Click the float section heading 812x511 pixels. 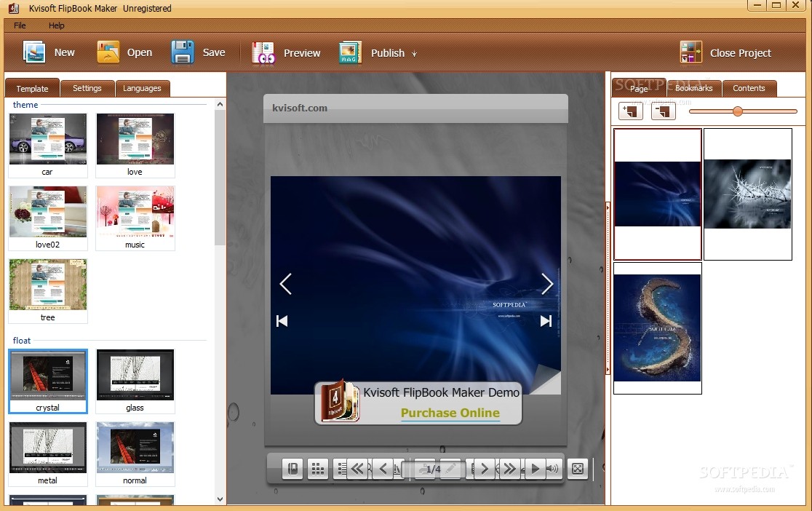(x=22, y=341)
